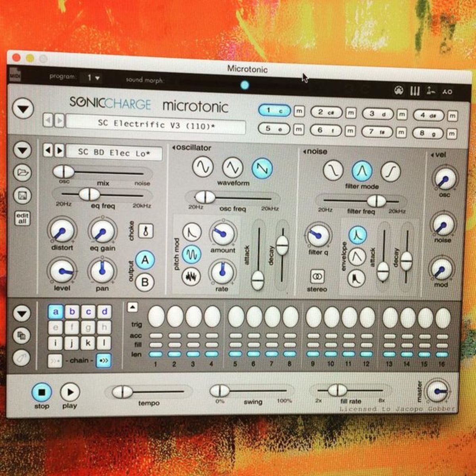Screen dimensions: 476x476
Task: Collapse the pattern editor up arrow
Action: click(132, 307)
